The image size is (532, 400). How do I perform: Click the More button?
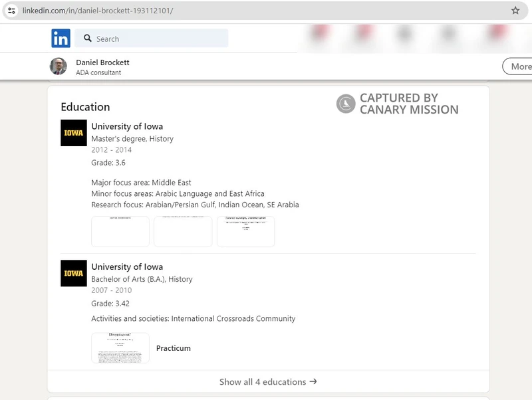coord(519,66)
